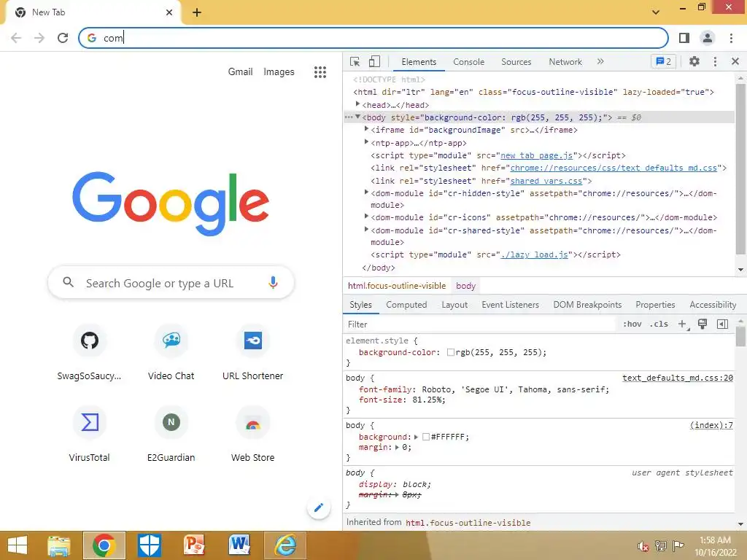Collapse the body element node
The width and height of the screenshot is (747, 560).
(357, 117)
